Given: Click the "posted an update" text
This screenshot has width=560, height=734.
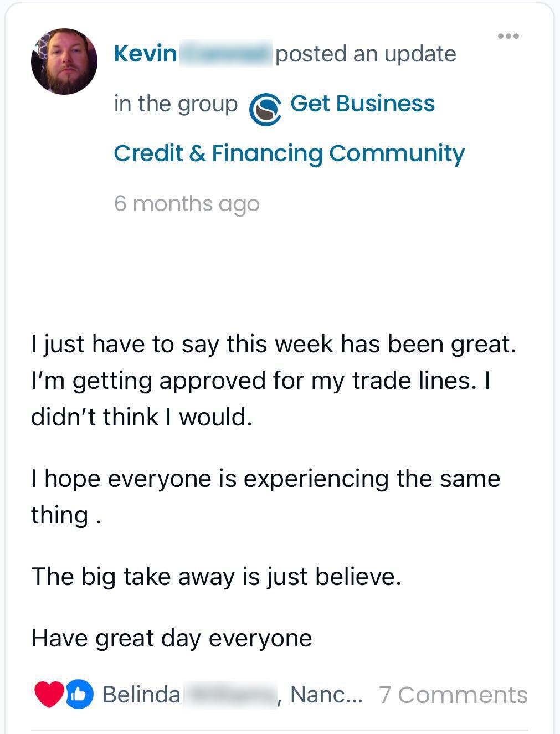Looking at the screenshot, I should [366, 54].
